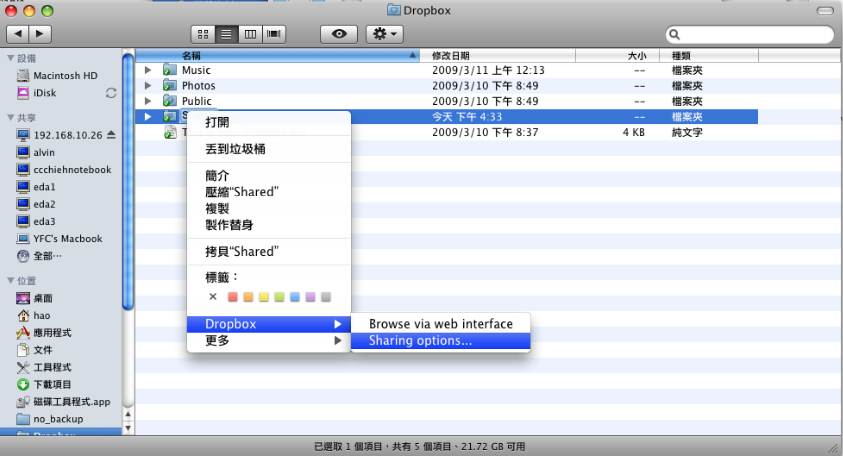
Task: Click the search field
Action: pos(749,35)
